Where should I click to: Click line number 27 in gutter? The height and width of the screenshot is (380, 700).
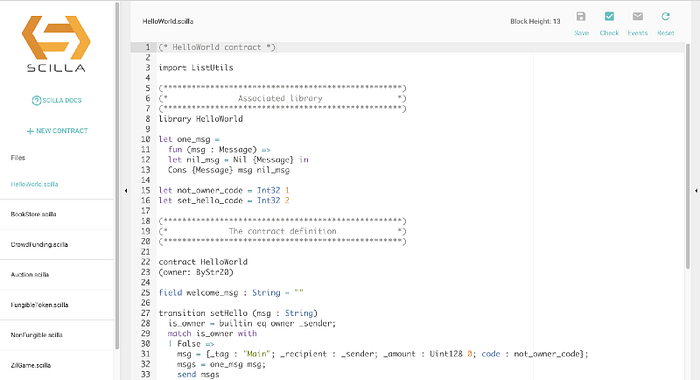click(146, 313)
